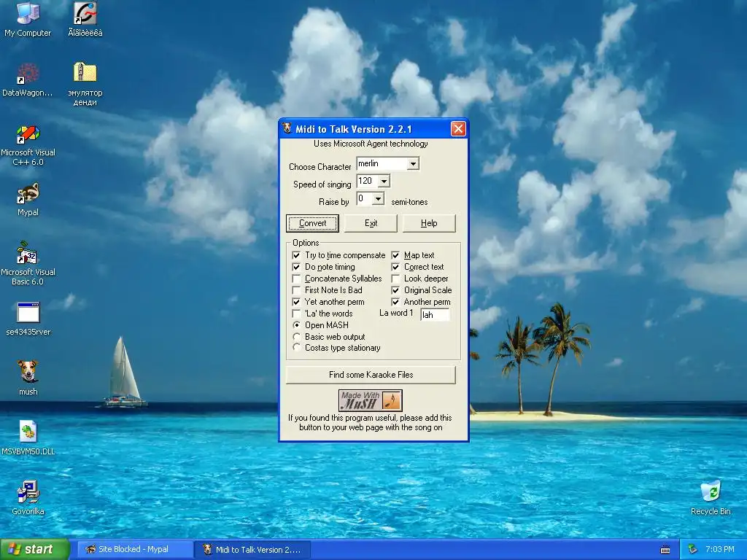This screenshot has width=747, height=560.
Task: Select Basic web output radio button
Action: (x=296, y=337)
